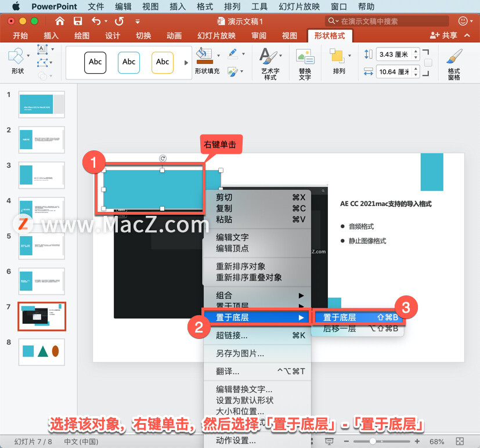Open the Arrange dropdown arrow
480x448 pixels.
coord(349,56)
